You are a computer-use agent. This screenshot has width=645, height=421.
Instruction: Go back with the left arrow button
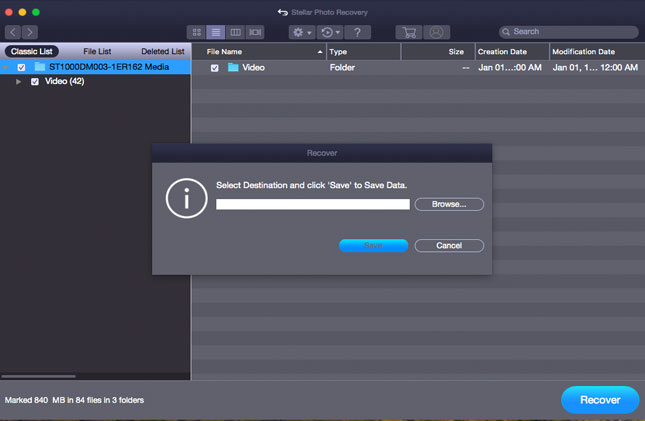pyautogui.click(x=13, y=32)
